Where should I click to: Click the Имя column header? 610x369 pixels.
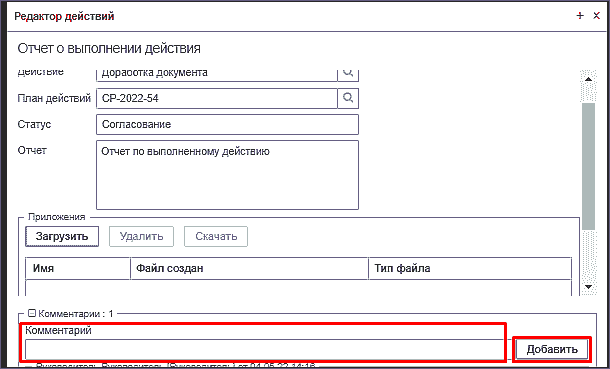coord(78,268)
